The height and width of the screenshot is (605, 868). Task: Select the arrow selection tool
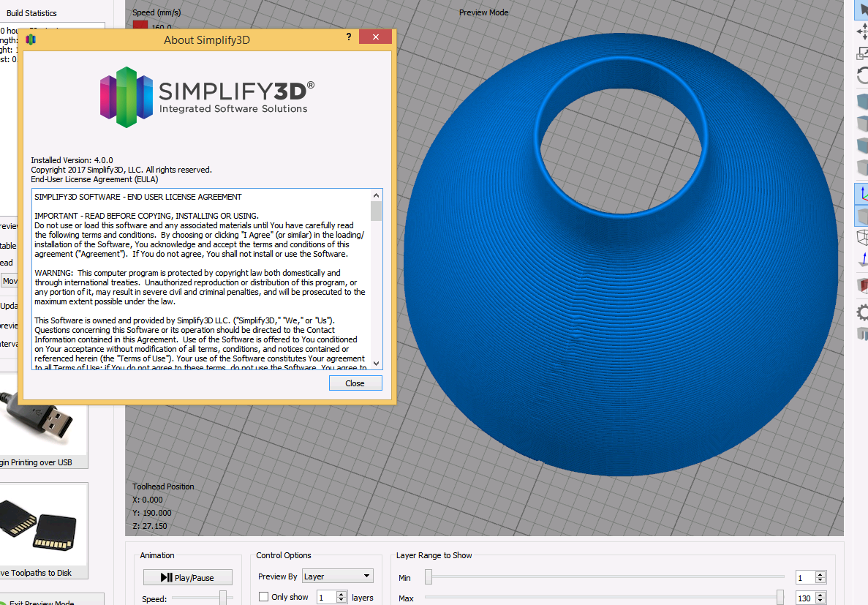tap(862, 10)
